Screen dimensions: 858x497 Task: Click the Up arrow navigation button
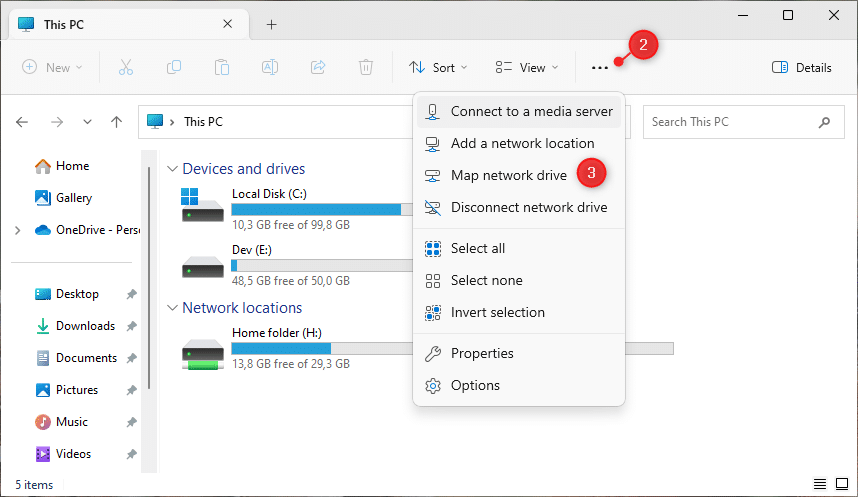pos(117,122)
